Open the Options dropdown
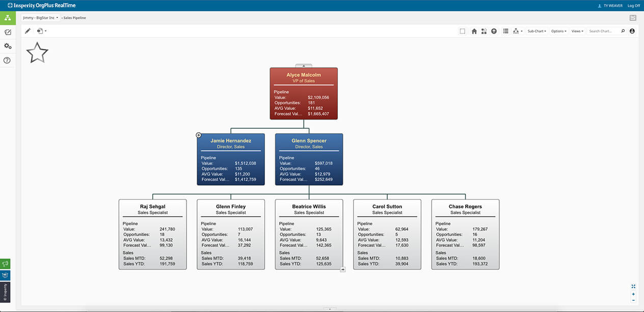Viewport: 644px width, 312px height. (x=558, y=31)
